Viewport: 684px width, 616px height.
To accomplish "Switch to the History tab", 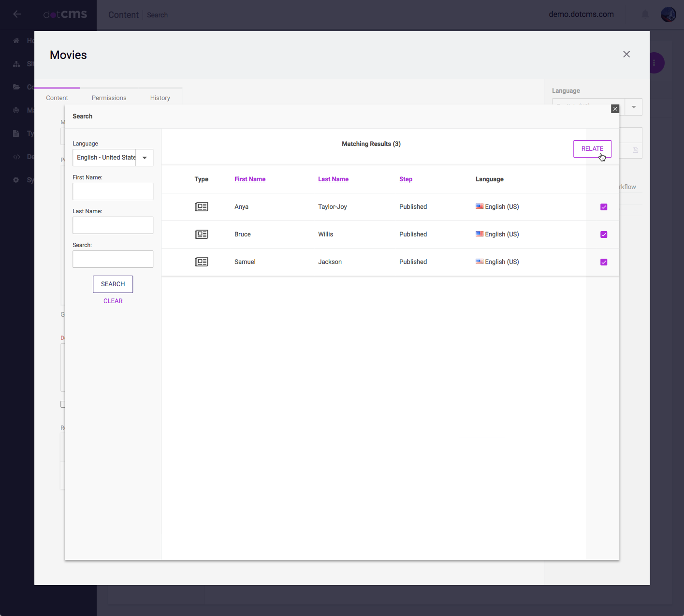I will click(x=160, y=98).
